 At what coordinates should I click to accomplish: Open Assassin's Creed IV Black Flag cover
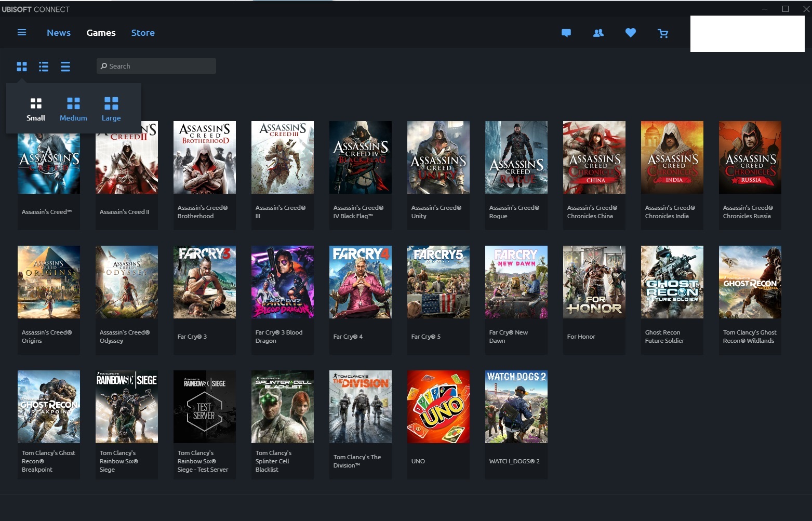pos(361,157)
